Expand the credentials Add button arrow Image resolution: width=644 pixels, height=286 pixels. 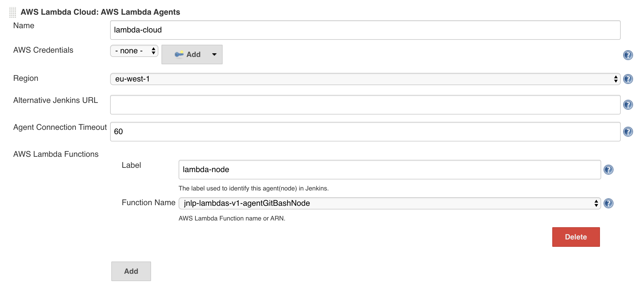point(214,55)
